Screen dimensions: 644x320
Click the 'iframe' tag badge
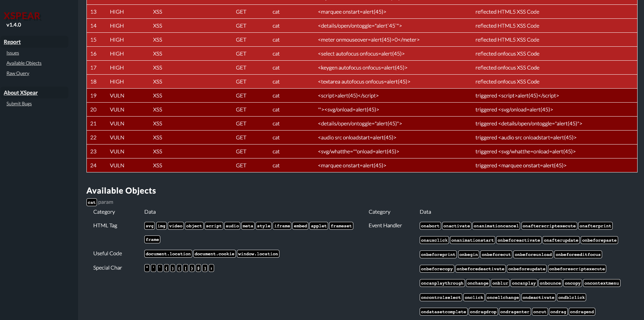coord(282,226)
